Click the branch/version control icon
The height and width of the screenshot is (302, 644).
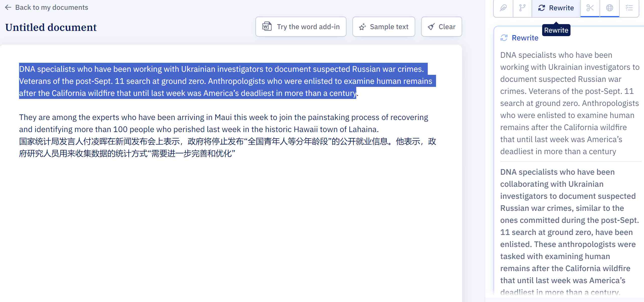point(522,7)
